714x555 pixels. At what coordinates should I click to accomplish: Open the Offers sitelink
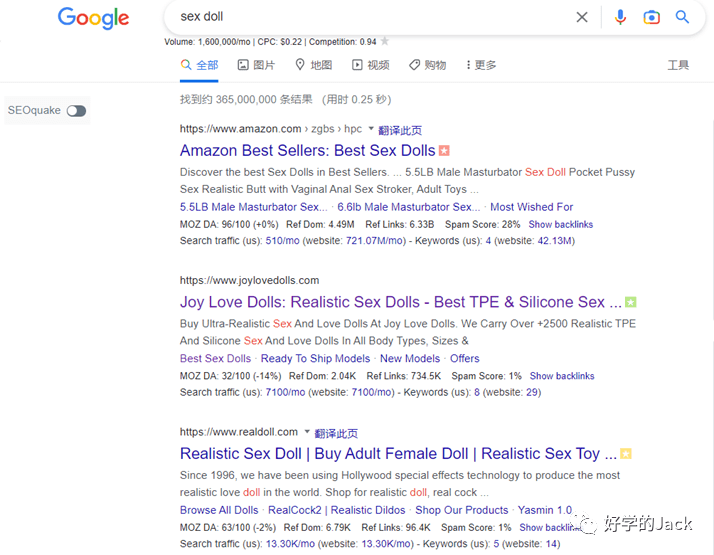click(464, 359)
